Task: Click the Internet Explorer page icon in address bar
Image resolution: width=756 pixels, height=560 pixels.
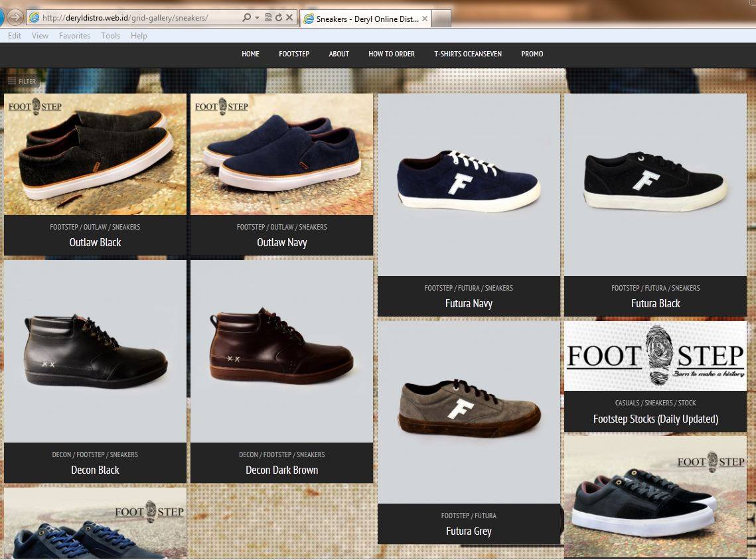Action: coord(35,18)
